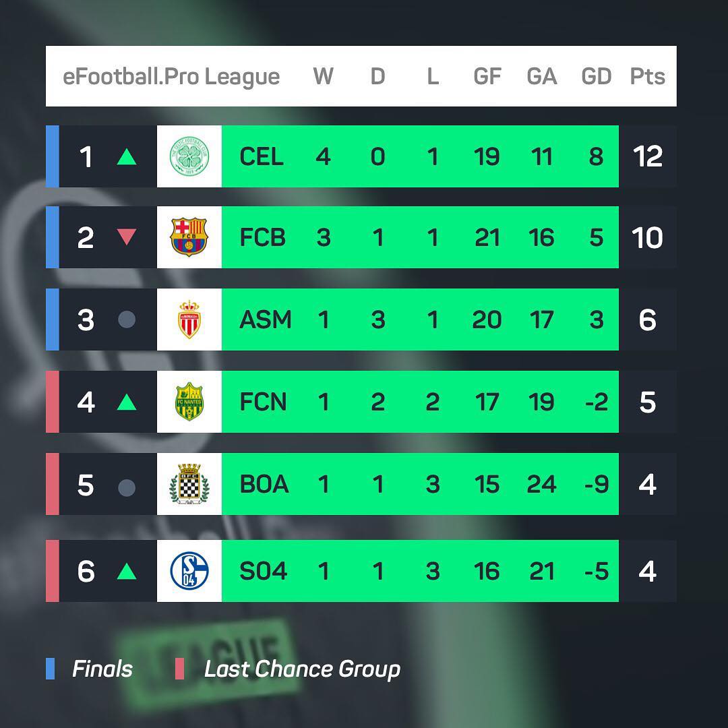728x728 pixels.
Task: Select the AS Monaco crest
Action: [189, 320]
